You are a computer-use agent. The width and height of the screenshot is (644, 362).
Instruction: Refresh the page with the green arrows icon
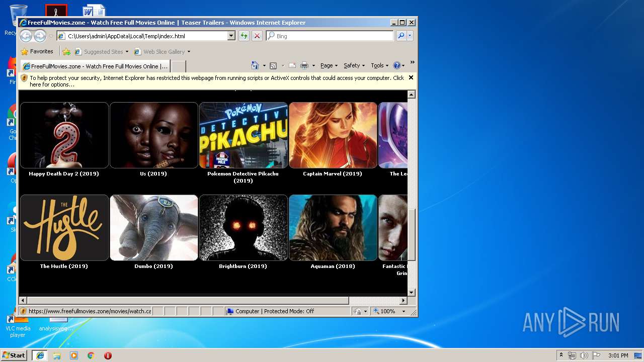tap(244, 36)
